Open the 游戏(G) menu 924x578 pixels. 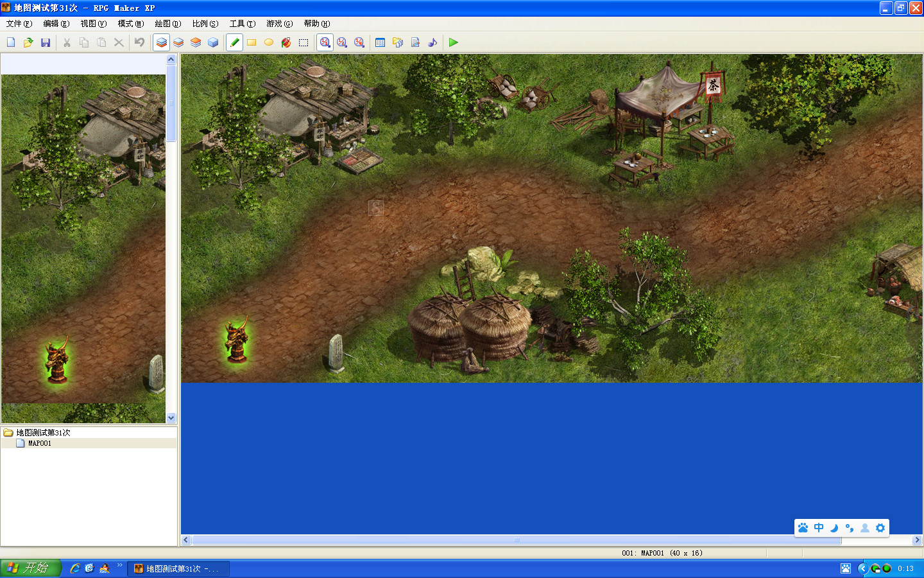(280, 24)
